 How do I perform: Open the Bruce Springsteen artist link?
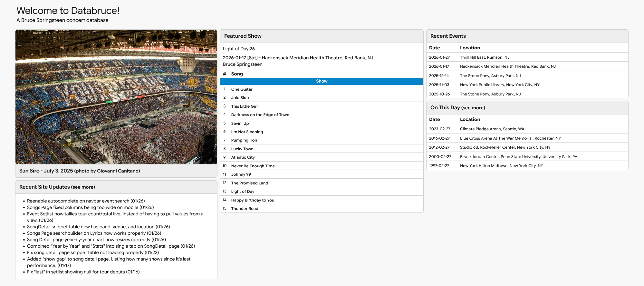(243, 64)
